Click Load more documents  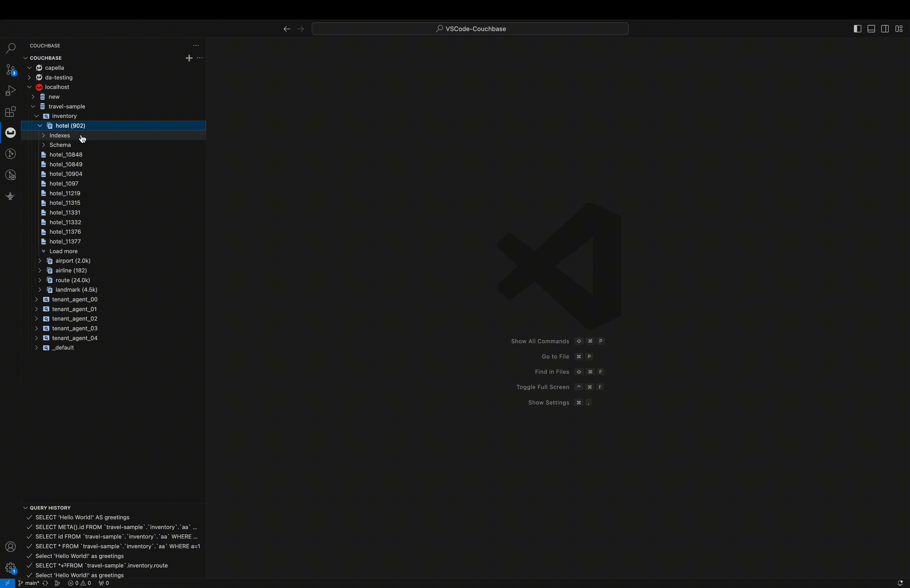click(x=113, y=251)
